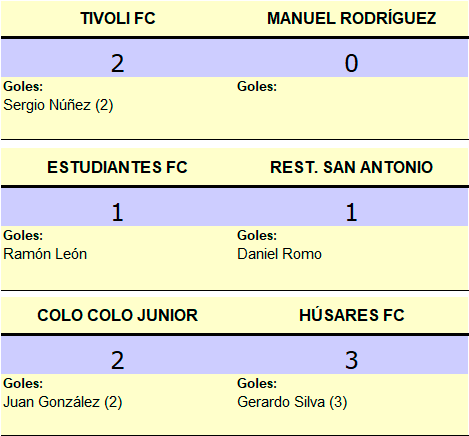Click Colo Colo Junior's score of 2
Image resolution: width=469 pixels, height=436 pixels.
[117, 360]
